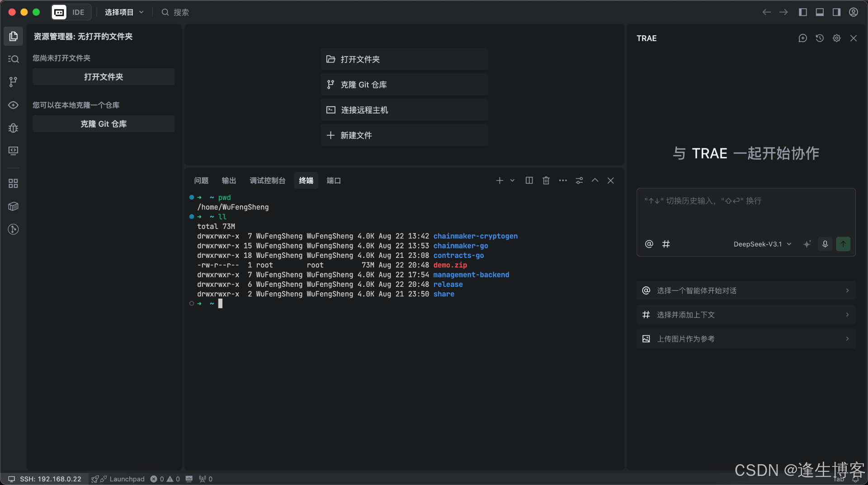
Task: Open the Source Control view
Action: 13,82
